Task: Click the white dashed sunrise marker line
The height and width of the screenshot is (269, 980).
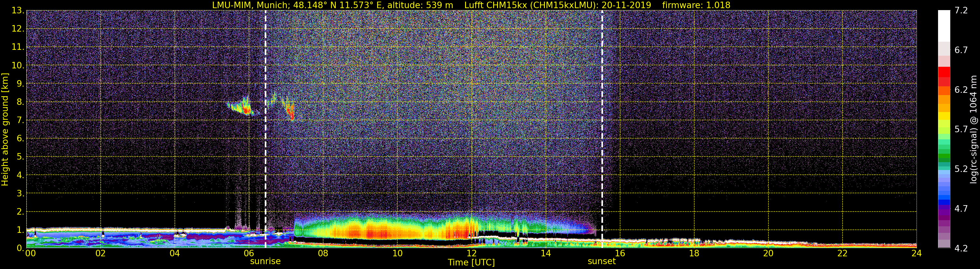Action: (x=265, y=129)
